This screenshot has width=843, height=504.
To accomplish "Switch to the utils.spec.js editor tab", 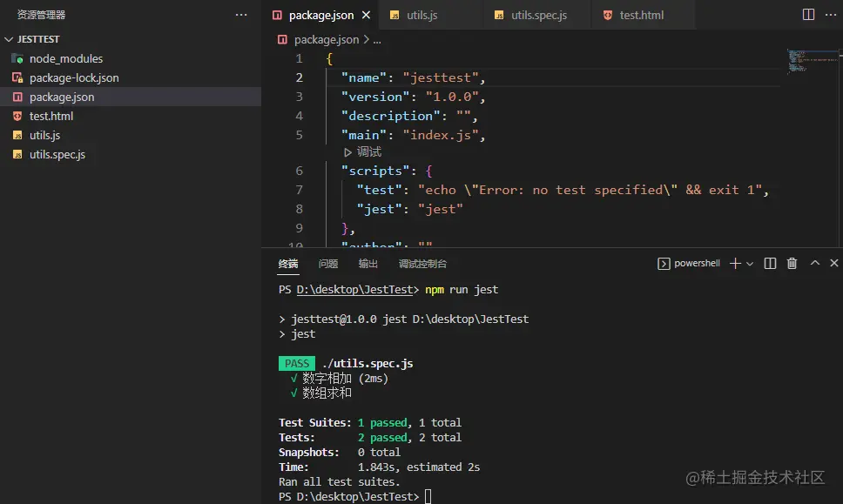I will [538, 15].
